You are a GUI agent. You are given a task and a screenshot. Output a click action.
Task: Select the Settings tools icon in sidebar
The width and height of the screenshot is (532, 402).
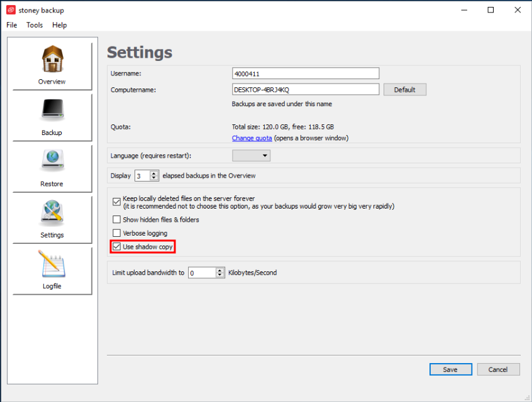[x=52, y=212]
